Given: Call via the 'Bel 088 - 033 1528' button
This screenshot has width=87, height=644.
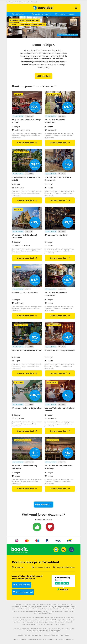Looking at the screenshot, I should (22, 585).
